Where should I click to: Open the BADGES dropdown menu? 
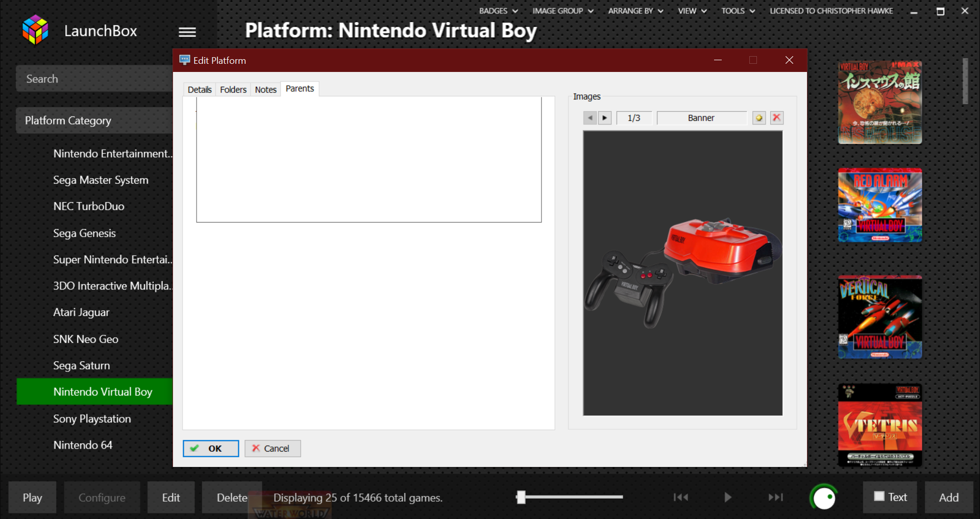tap(498, 11)
